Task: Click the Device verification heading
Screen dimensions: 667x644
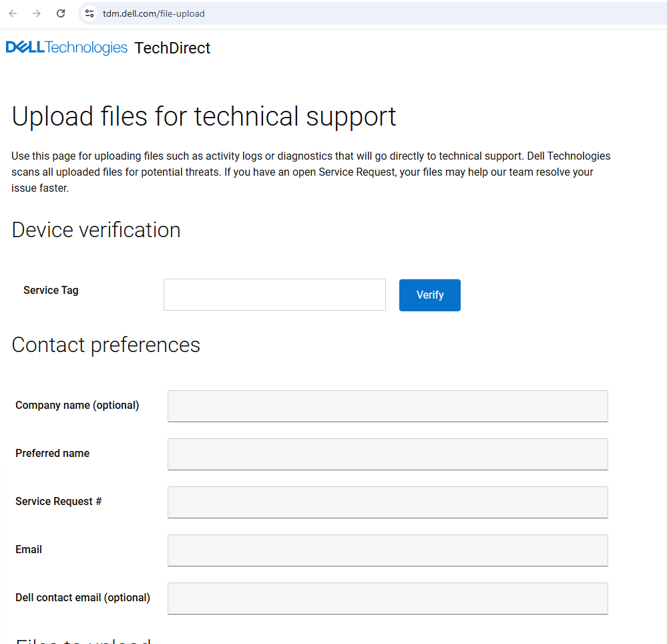Action: (x=96, y=230)
